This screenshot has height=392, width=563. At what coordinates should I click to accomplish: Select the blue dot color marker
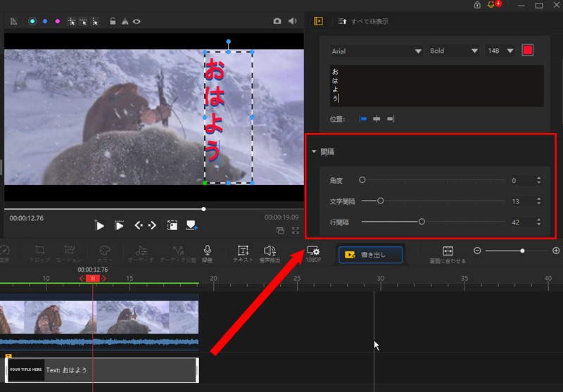click(x=45, y=21)
